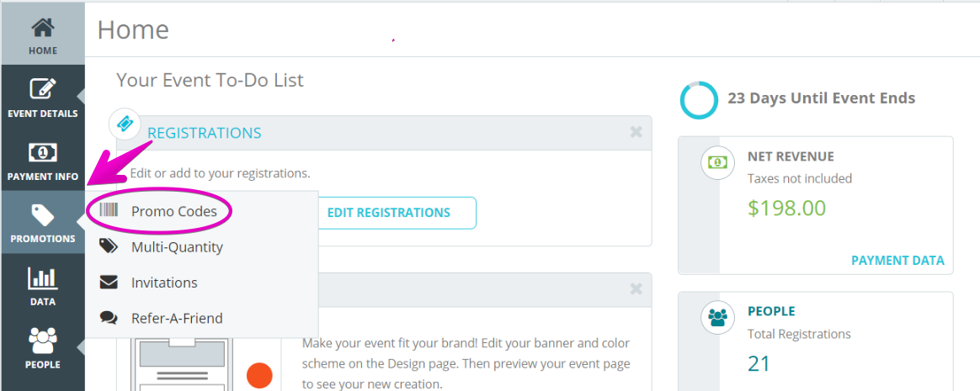Image resolution: width=980 pixels, height=391 pixels.
Task: Click the Edit Registrations button
Action: pyautogui.click(x=389, y=213)
